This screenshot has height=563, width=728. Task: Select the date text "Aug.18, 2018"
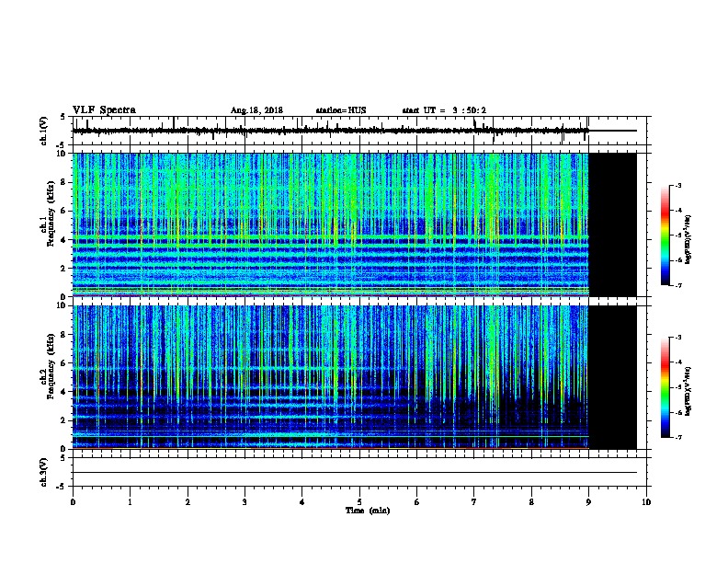click(x=256, y=110)
